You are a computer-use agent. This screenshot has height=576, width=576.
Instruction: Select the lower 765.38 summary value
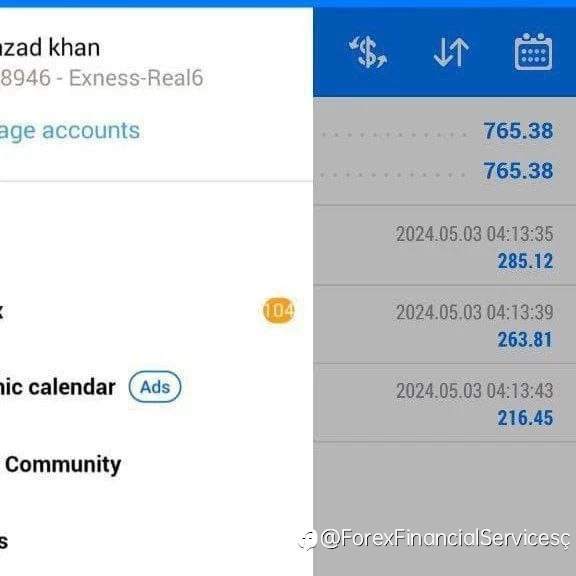pos(518,171)
